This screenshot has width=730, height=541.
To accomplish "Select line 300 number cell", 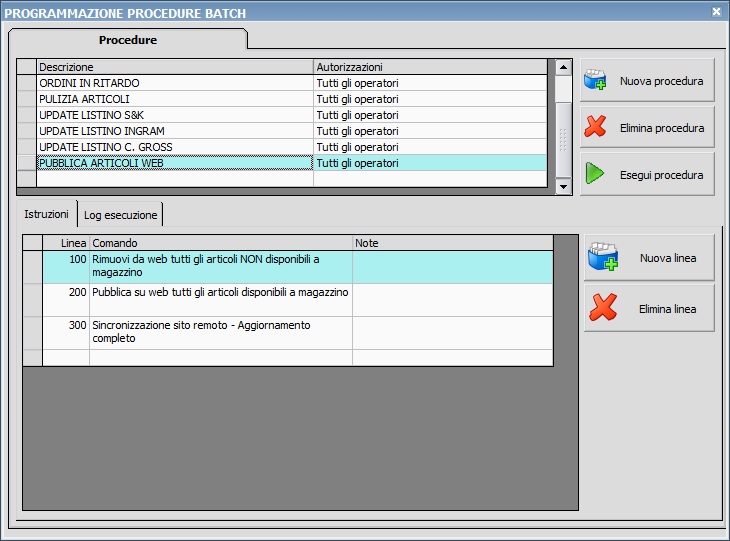I will coord(66,333).
